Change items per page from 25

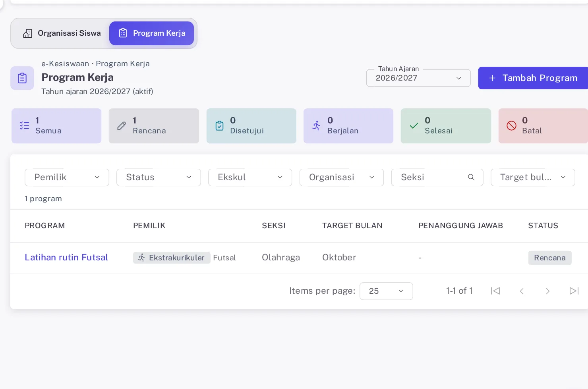[386, 291]
